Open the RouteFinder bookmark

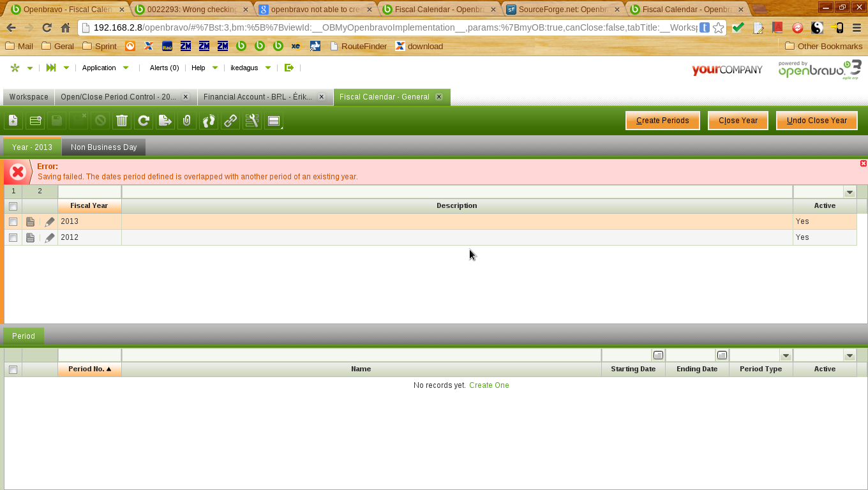tap(358, 46)
